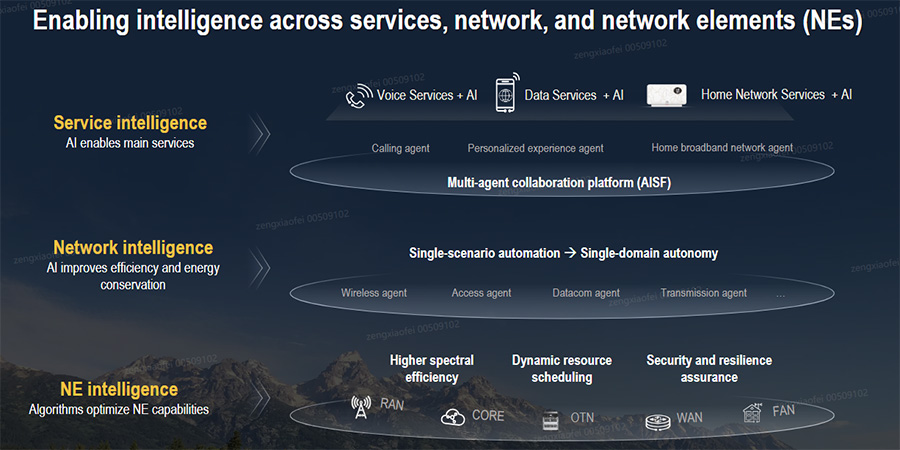
Task: Click the WAN router icon
Action: (x=658, y=422)
